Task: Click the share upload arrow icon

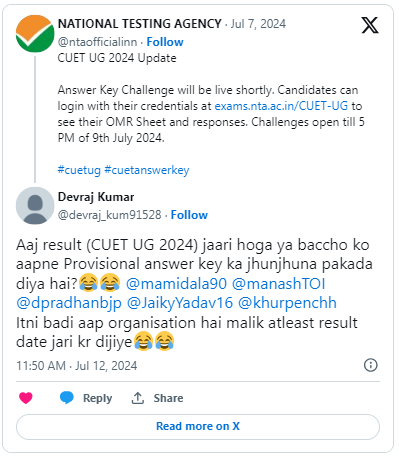Action: (x=137, y=398)
